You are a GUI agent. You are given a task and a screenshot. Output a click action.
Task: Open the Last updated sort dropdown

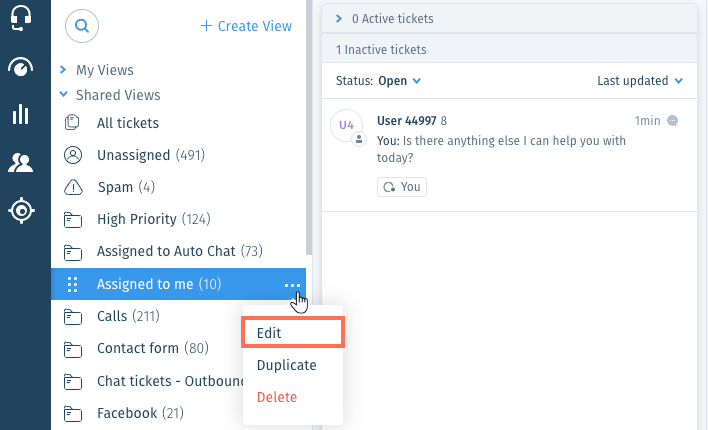[640, 81]
